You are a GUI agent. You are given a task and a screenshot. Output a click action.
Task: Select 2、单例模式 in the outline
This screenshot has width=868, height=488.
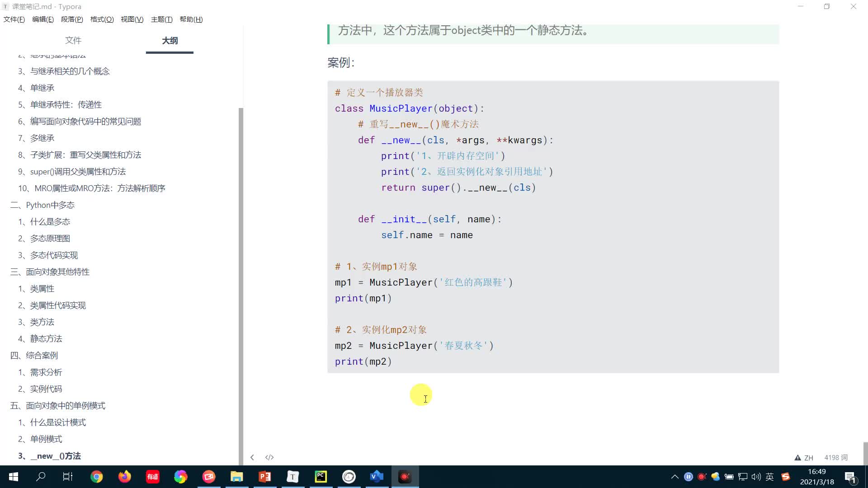pos(40,439)
